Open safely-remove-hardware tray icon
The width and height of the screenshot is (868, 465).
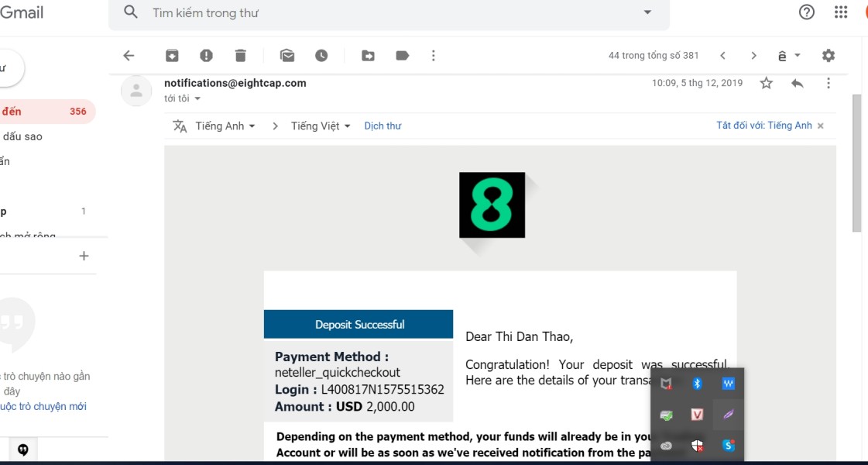pyautogui.click(x=667, y=415)
